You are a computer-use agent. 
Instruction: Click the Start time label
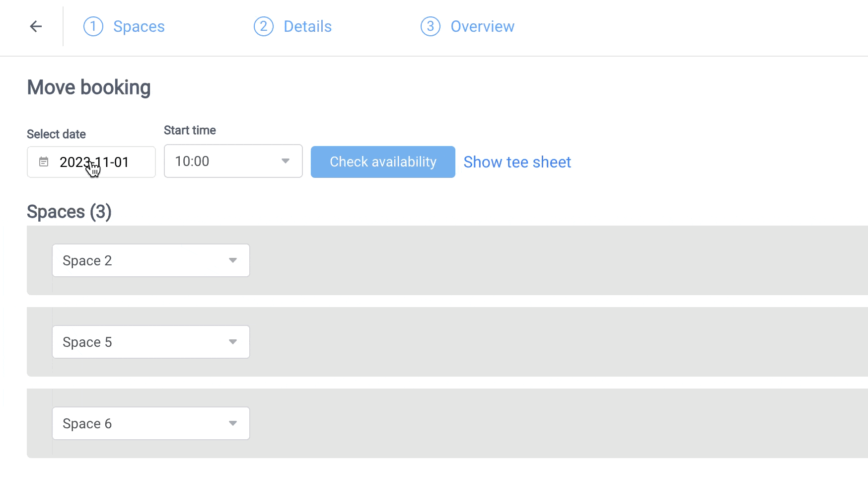pos(190,130)
